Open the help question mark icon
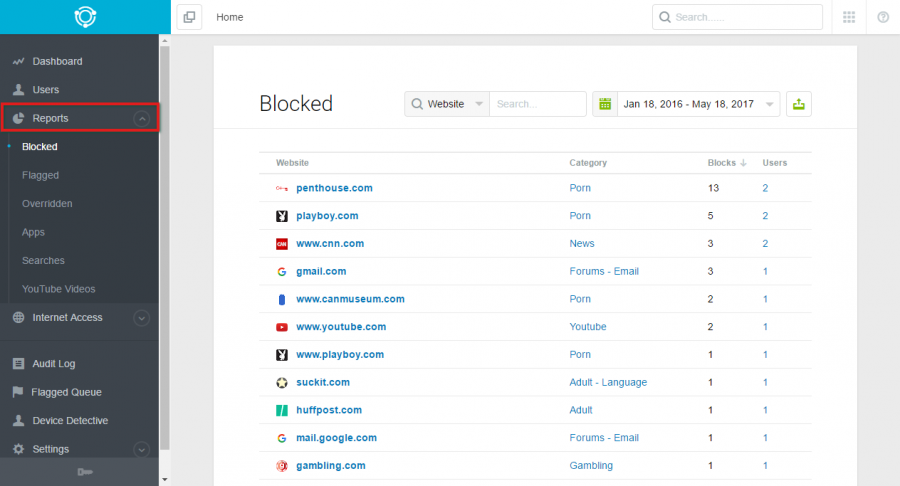 pos(883,17)
